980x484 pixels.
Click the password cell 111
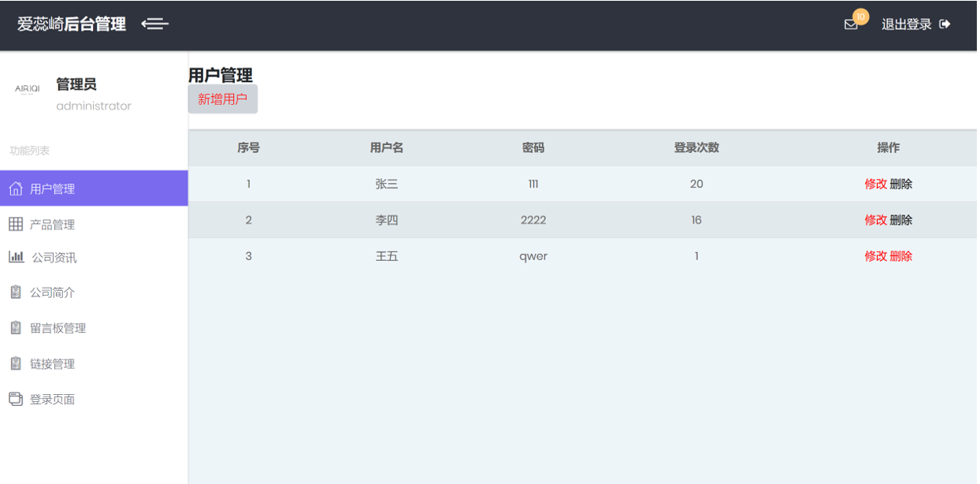[x=533, y=184]
